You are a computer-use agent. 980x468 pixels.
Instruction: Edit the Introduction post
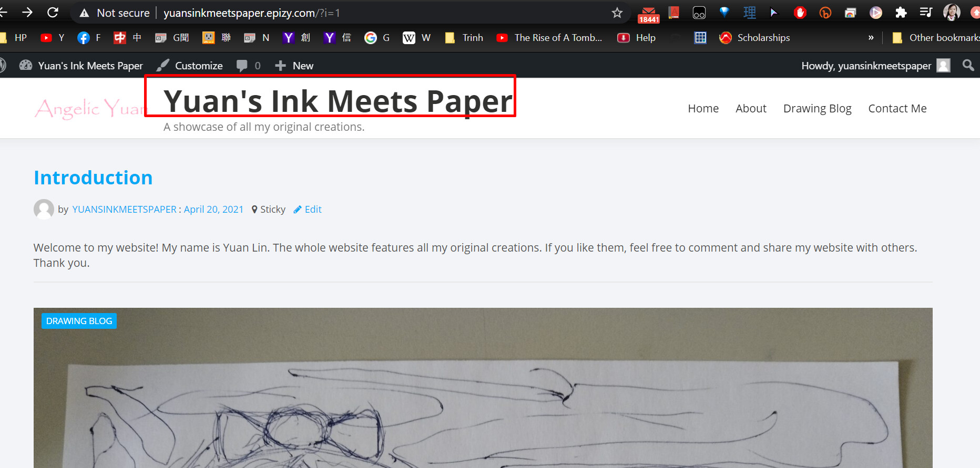pos(308,210)
